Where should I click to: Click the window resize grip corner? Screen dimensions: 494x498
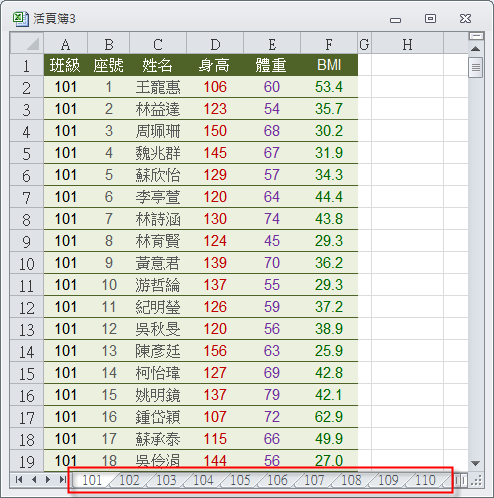(x=477, y=480)
